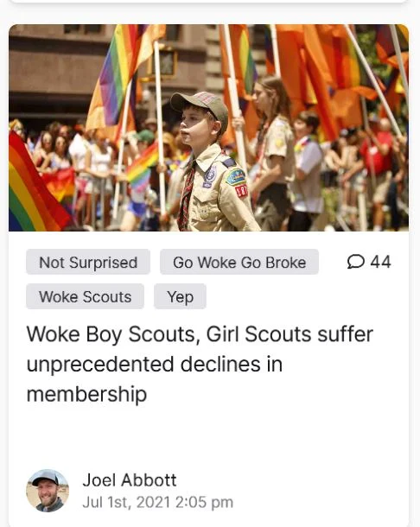Choose the Yep tag
Viewport: 420px width, 527px height.
180,296
